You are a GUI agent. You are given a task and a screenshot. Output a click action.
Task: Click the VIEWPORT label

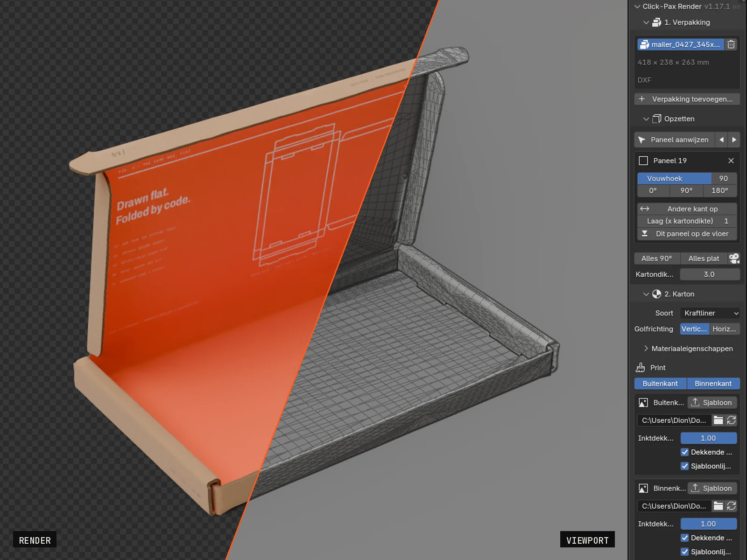[587, 540]
